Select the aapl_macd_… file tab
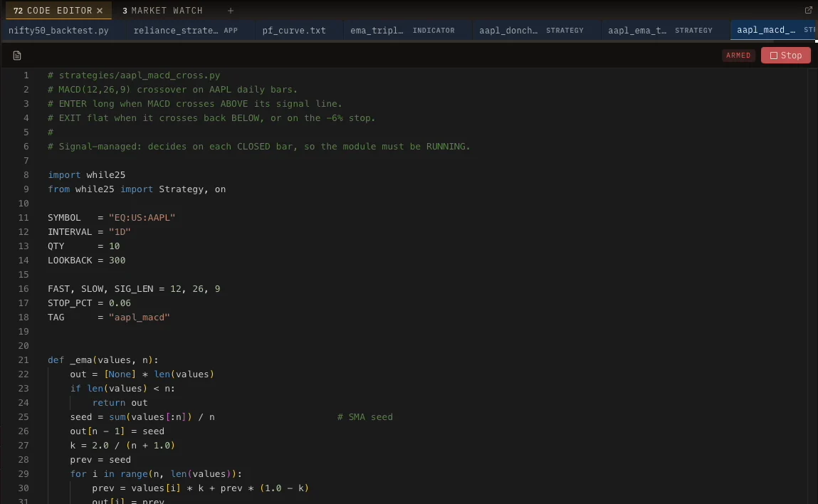The height and width of the screenshot is (504, 818). (774, 31)
